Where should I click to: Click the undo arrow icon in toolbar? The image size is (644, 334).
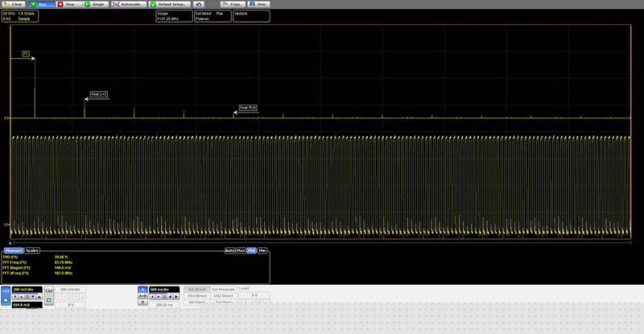tap(199, 4)
